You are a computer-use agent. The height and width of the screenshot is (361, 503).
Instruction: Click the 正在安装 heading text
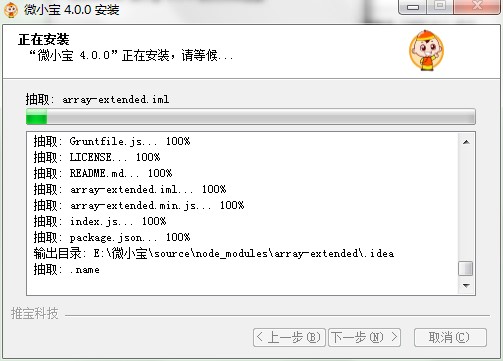pyautogui.click(x=44, y=39)
